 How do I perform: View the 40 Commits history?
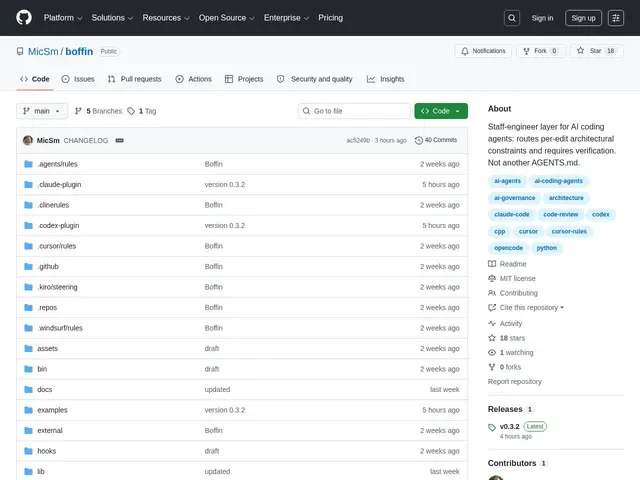[x=436, y=140]
